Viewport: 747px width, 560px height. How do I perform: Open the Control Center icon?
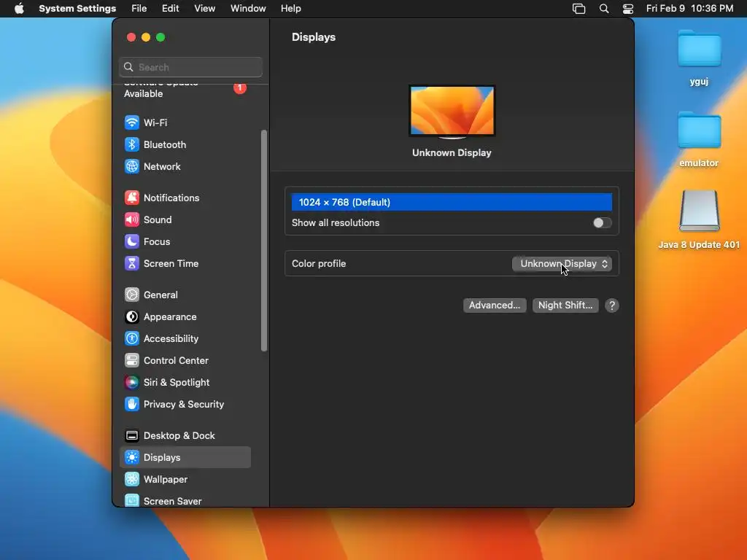point(132,360)
